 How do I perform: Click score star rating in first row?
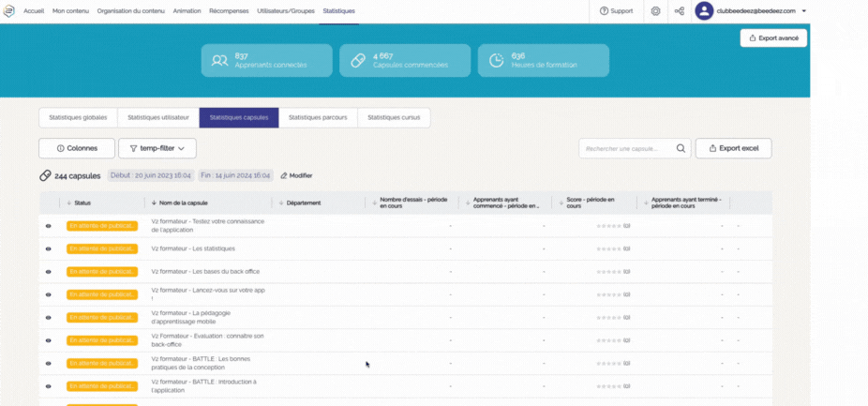click(609, 225)
